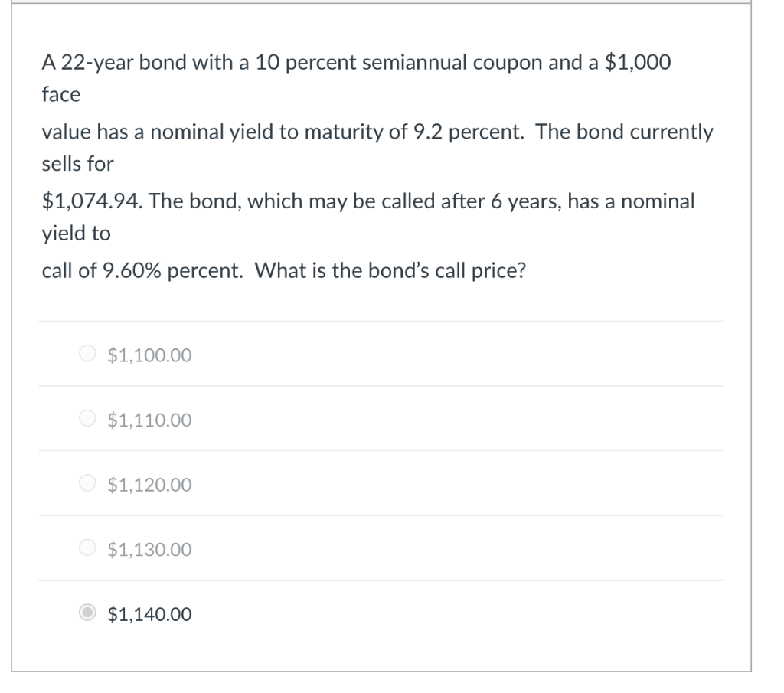Click the $1,120.00 answer label text
This screenshot has width=784, height=693.
coord(149,485)
